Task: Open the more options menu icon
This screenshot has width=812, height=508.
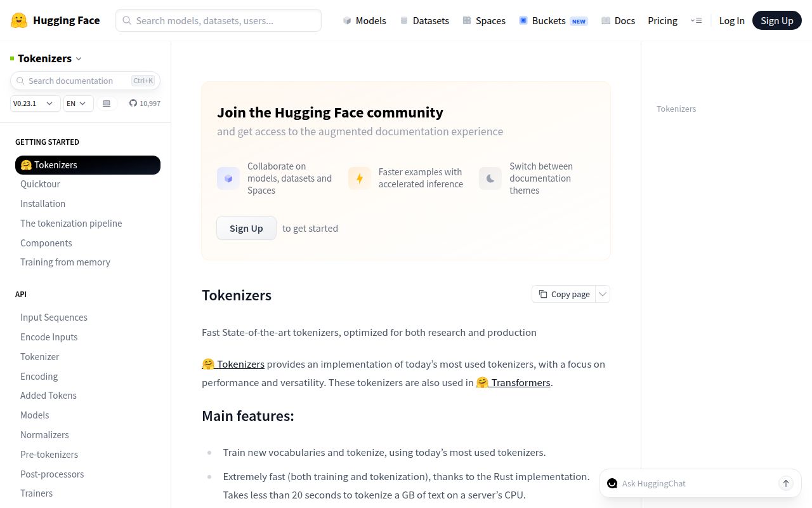Action: click(x=696, y=20)
